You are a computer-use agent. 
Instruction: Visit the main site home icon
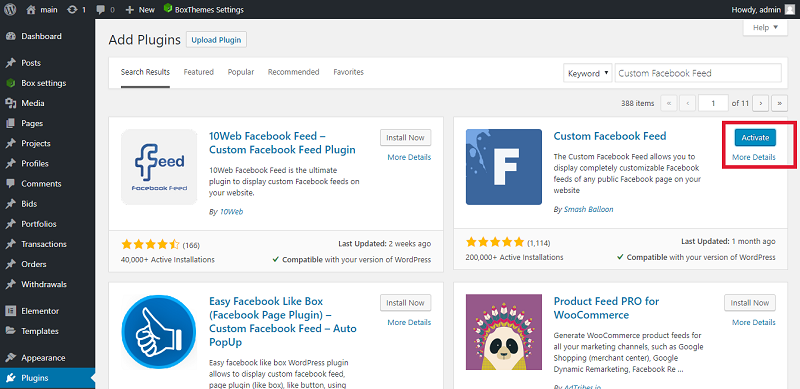tap(31, 9)
